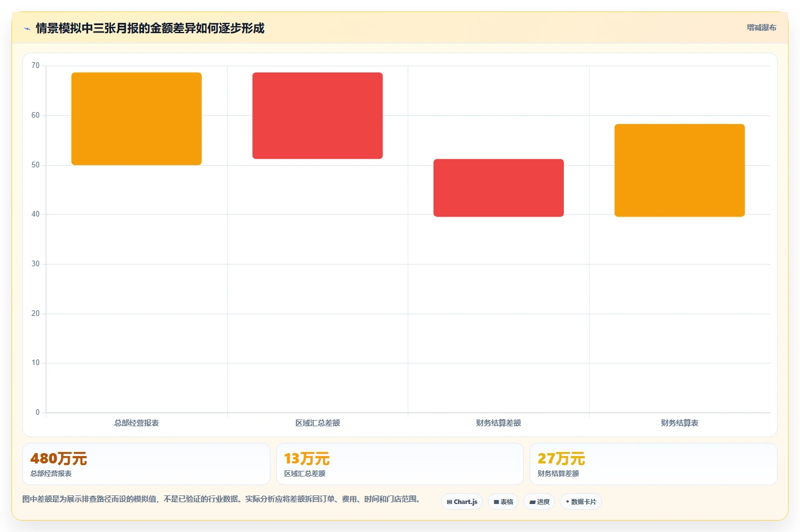Click the 13万元 stat value

pos(307,459)
